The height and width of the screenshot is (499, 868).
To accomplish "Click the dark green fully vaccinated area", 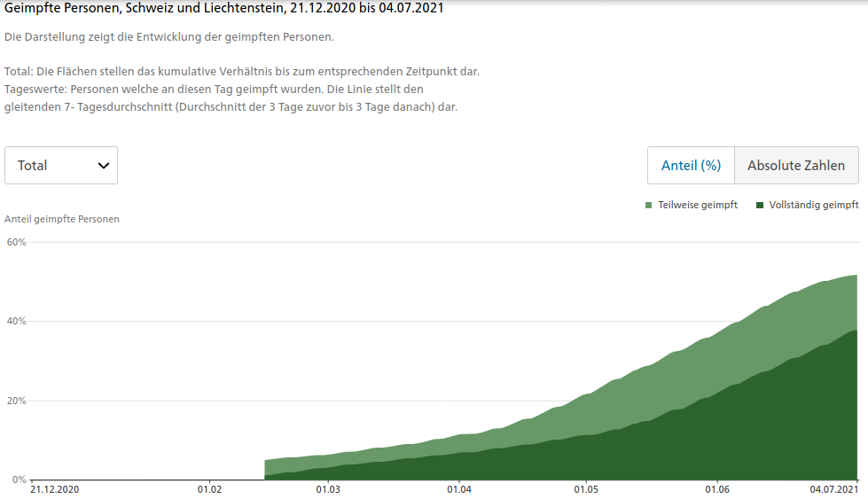I will click(720, 442).
